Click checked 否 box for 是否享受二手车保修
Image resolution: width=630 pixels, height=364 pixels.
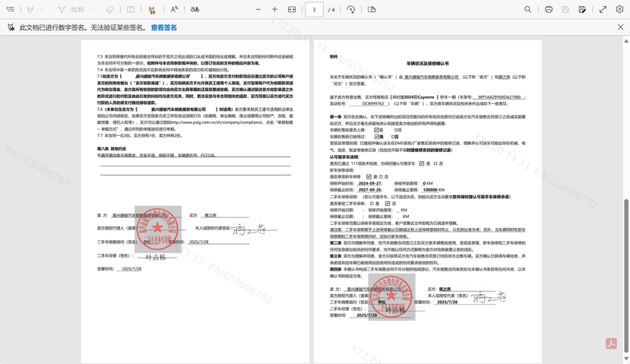[x=388, y=204]
